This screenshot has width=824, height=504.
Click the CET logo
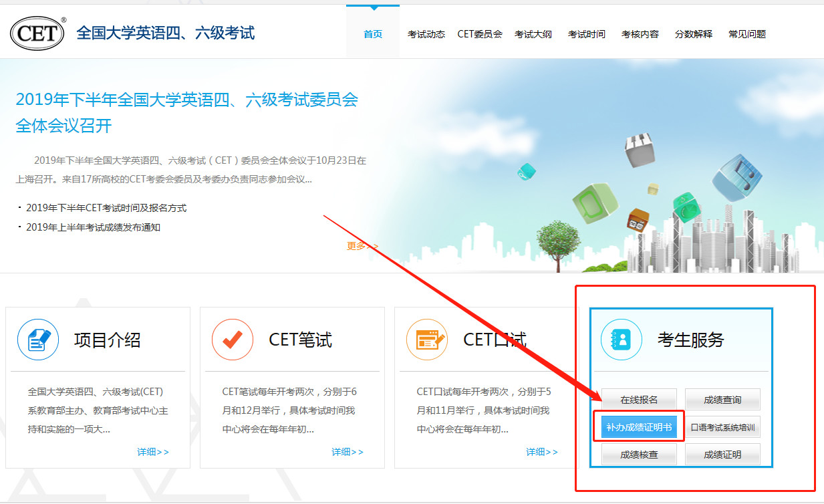pos(37,33)
